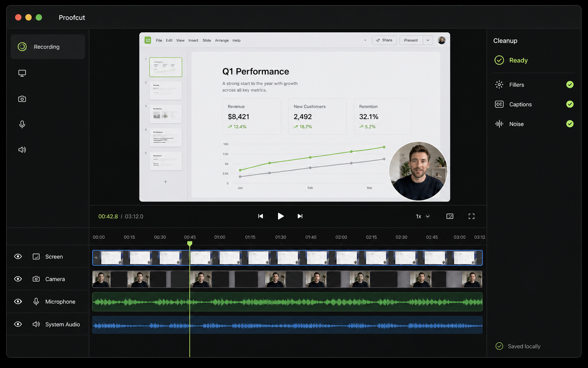Click the Present button
This screenshot has height=368, width=588.
click(411, 40)
